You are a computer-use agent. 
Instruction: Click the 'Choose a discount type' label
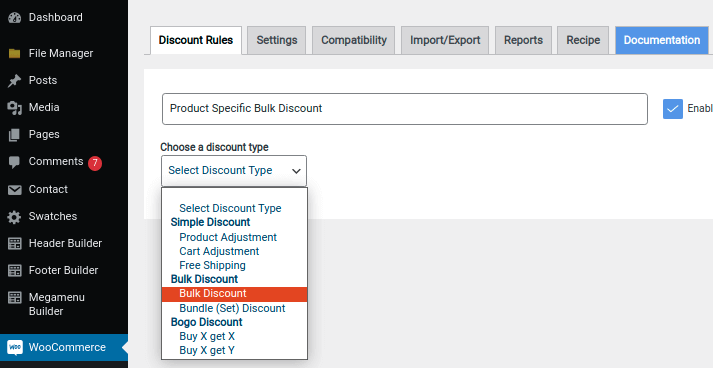coord(215,147)
